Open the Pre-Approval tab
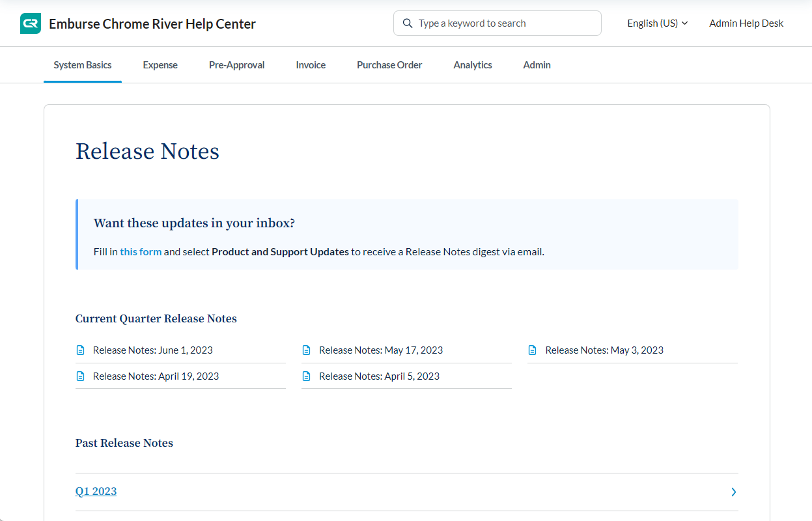 pyautogui.click(x=236, y=65)
